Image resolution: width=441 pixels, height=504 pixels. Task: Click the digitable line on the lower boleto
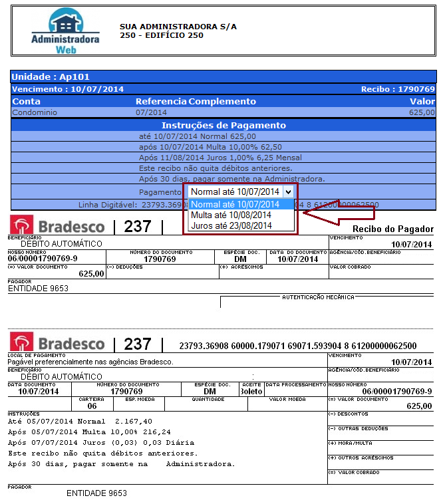(298, 346)
